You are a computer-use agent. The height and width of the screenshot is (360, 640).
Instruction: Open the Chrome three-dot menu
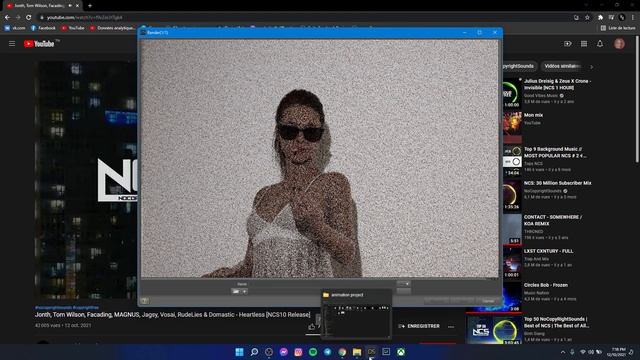tap(633, 18)
